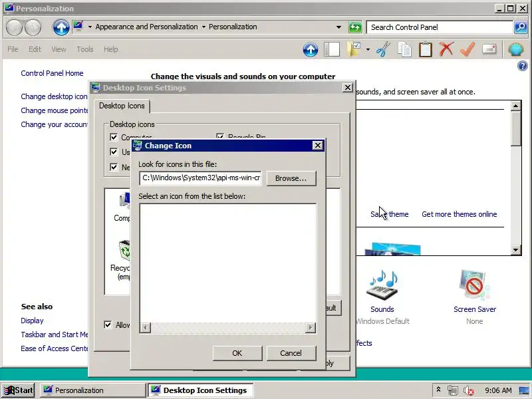Click the red X Delete icon
Screen dimensions: 532x399
click(x=446, y=49)
